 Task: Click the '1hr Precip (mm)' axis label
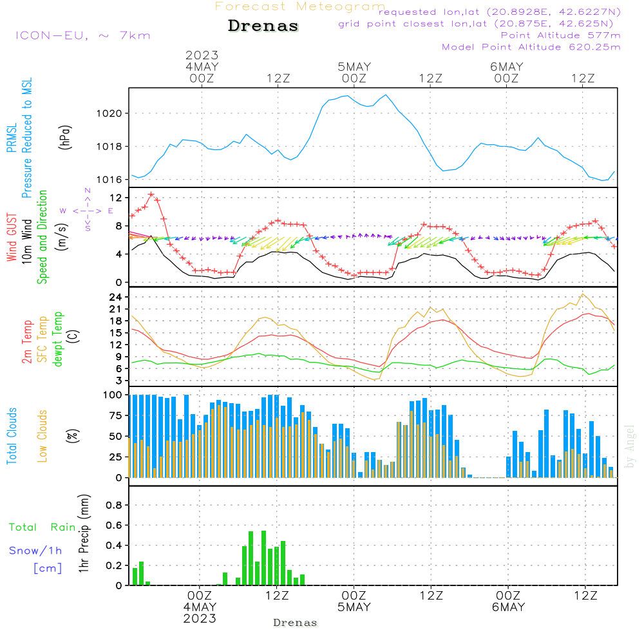point(84,533)
